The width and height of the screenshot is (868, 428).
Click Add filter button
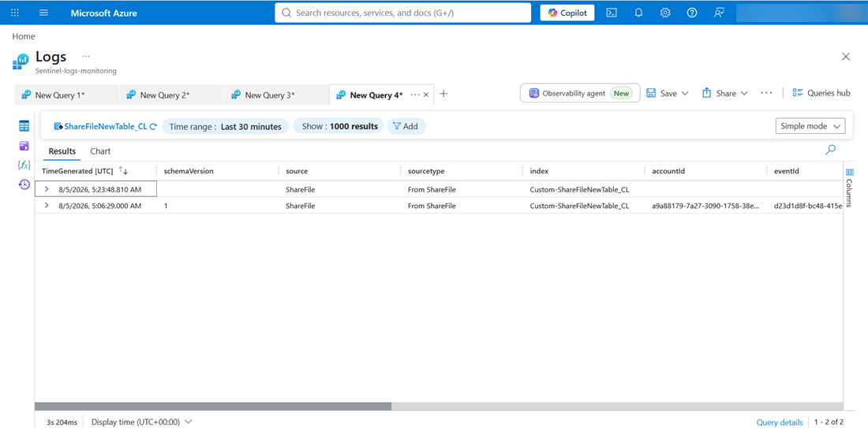(406, 127)
